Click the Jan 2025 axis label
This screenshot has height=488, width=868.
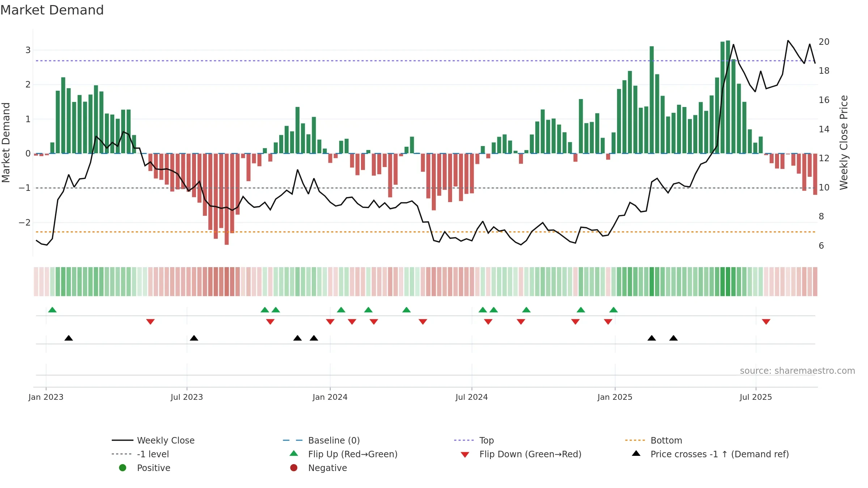615,397
